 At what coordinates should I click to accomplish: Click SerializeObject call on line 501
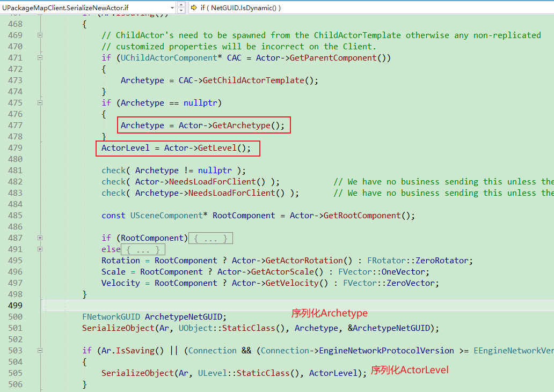point(118,328)
